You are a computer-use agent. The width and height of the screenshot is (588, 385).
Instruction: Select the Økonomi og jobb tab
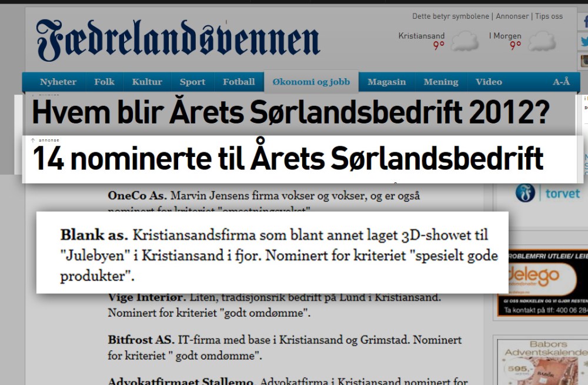[311, 82]
